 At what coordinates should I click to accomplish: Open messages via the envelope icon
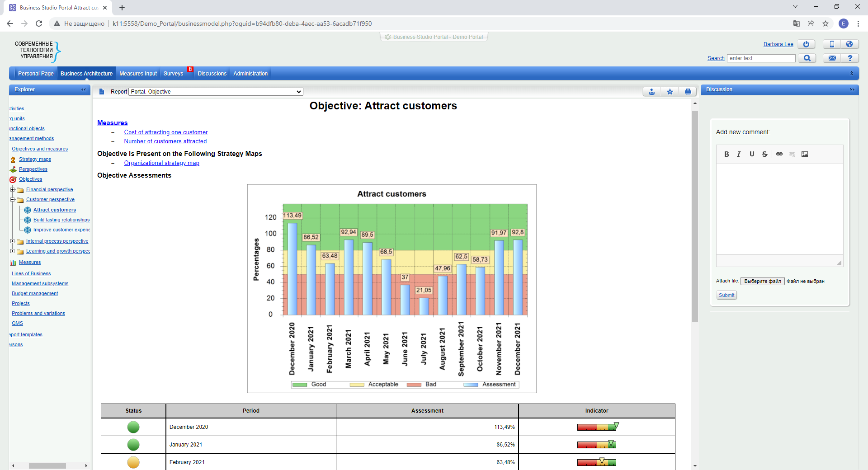[832, 58]
